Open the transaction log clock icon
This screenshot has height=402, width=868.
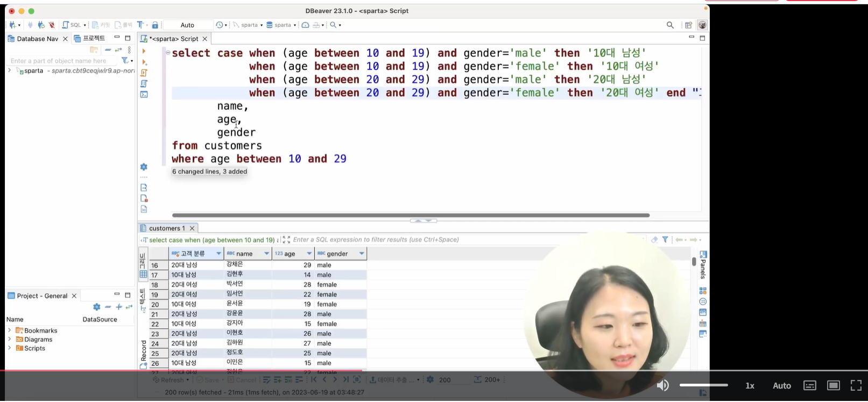pos(220,25)
